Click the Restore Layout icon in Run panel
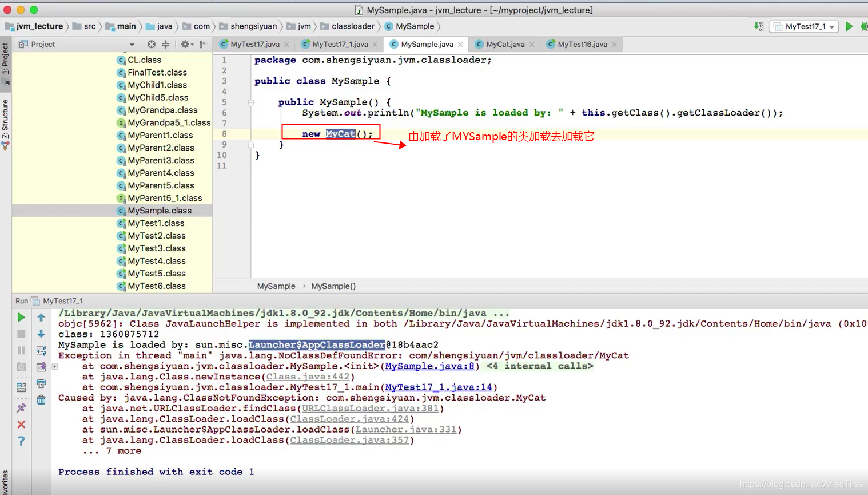868x495 pixels. point(21,387)
